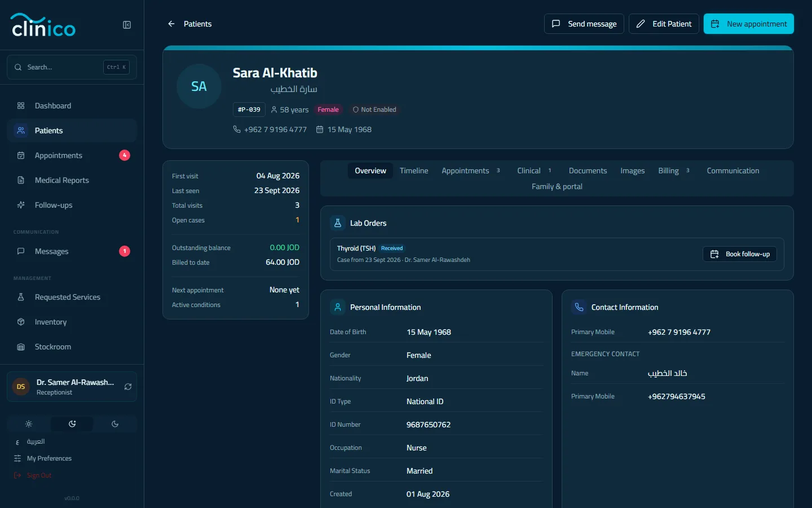The width and height of the screenshot is (812, 508).
Task: Open the Family & portal tab
Action: (557, 186)
